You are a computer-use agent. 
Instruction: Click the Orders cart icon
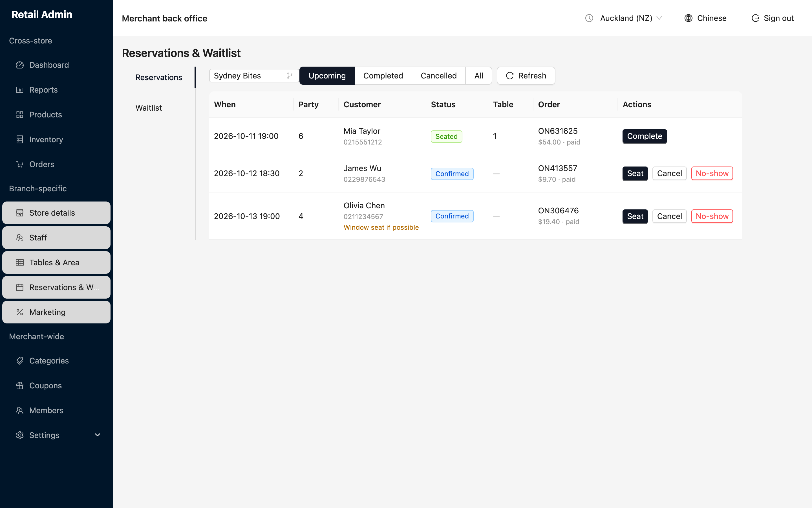tap(20, 164)
